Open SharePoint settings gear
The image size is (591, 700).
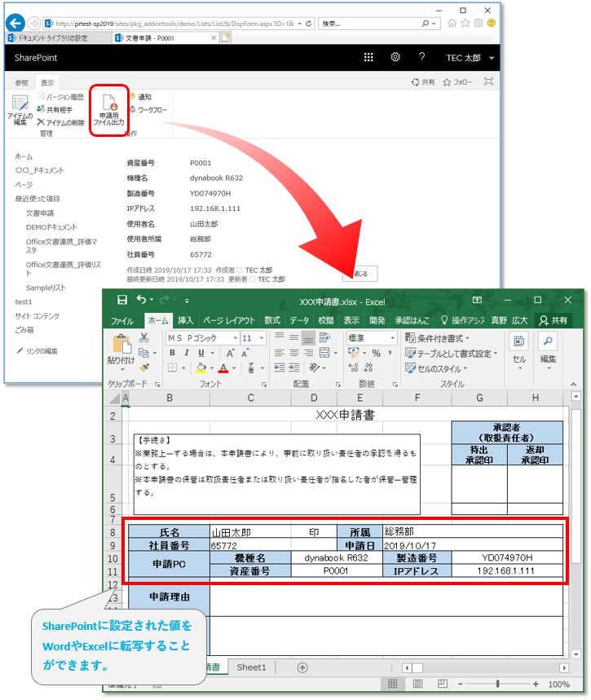[x=395, y=58]
